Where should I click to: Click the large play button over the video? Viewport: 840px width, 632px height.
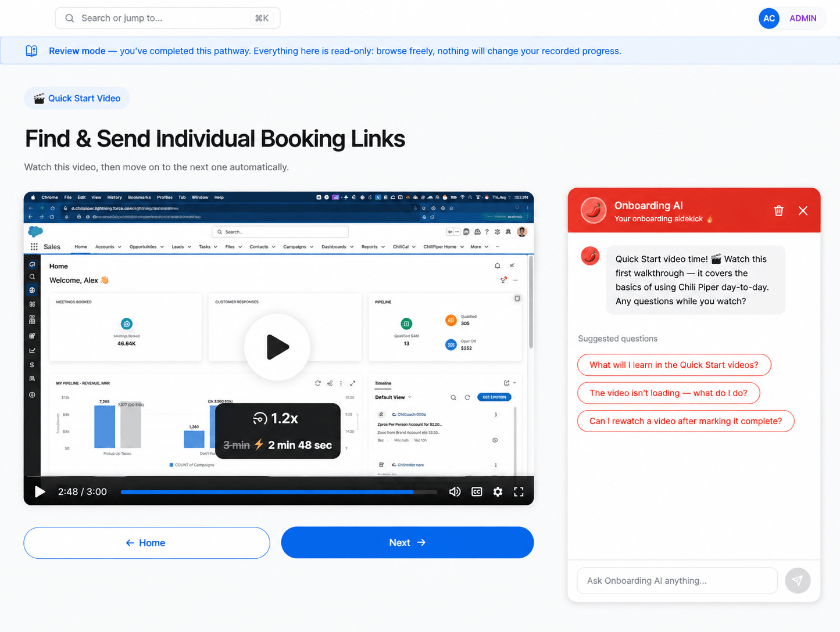(x=277, y=347)
